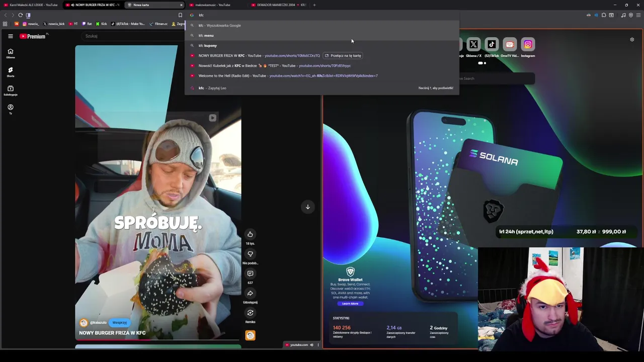Click the Remiks icon
Screen dimensions: 644x362
(250, 313)
